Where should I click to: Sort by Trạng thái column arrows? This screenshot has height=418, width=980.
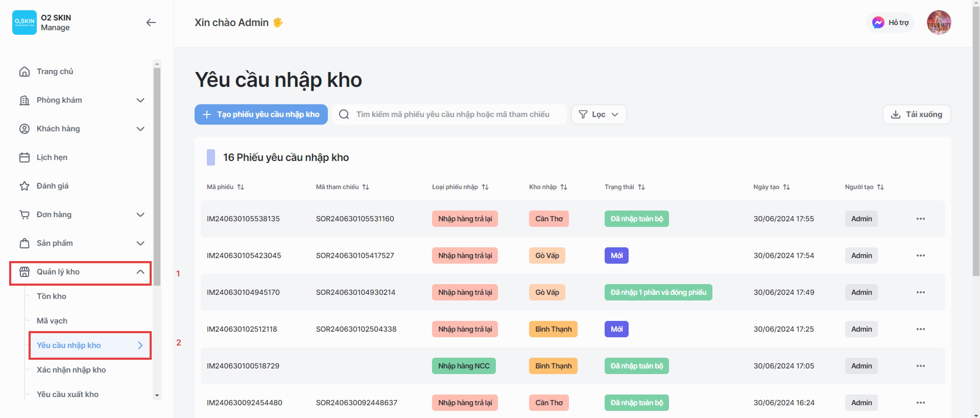click(x=641, y=187)
